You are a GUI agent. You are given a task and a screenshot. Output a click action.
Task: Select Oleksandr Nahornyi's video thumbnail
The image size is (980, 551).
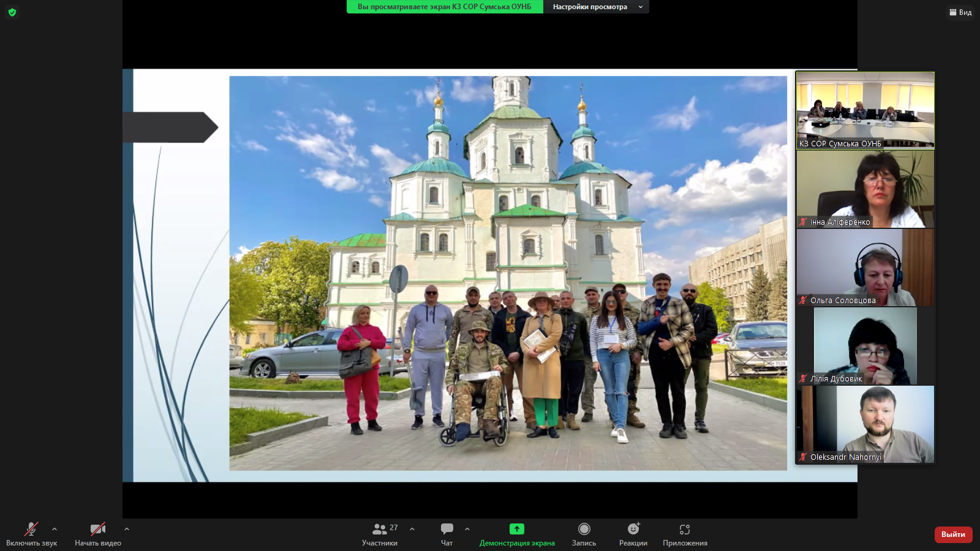tap(865, 424)
